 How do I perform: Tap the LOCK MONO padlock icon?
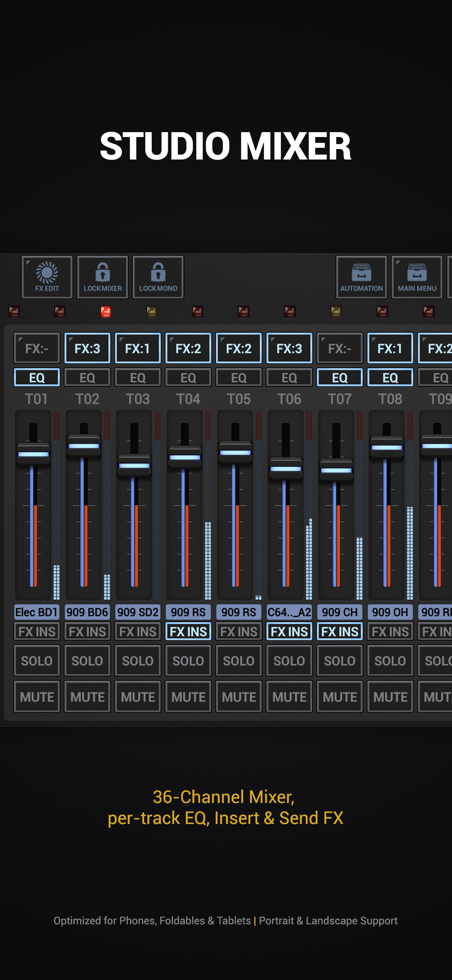pyautogui.click(x=158, y=272)
